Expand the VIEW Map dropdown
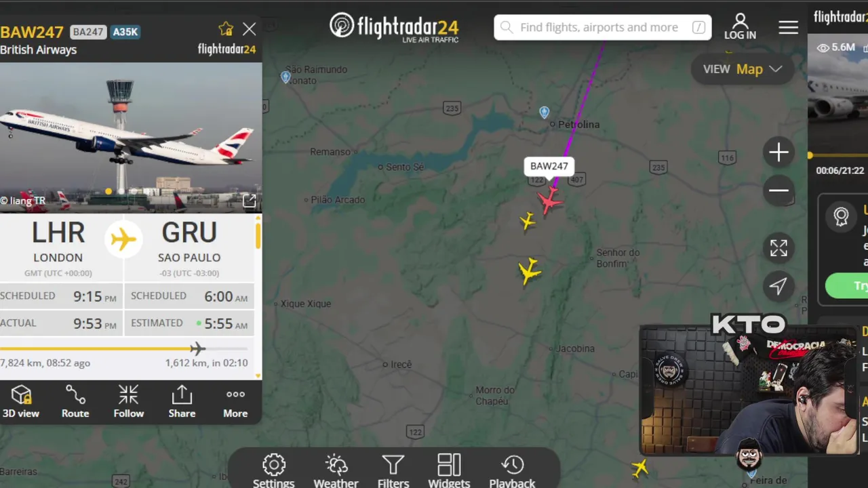 click(743, 69)
